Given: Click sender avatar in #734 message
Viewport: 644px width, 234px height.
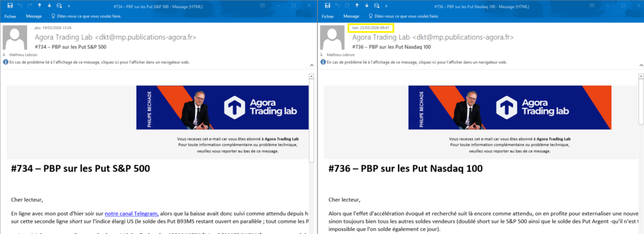Looking at the screenshot, I should tap(15, 38).
